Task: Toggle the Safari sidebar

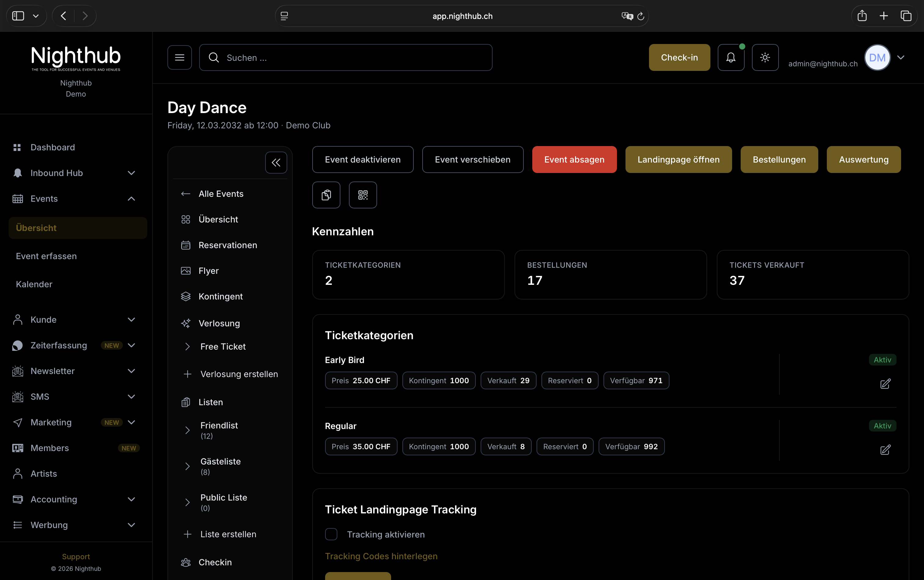Action: pos(18,16)
